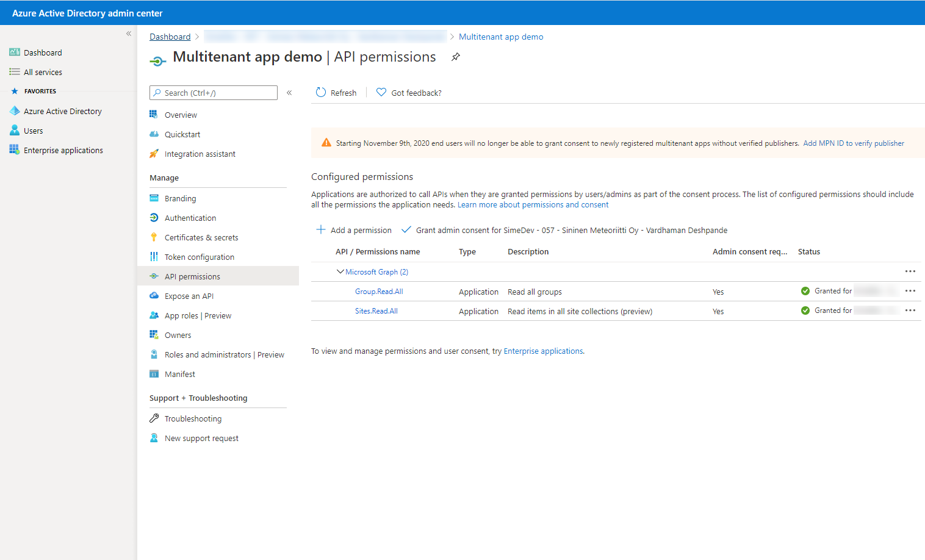Click the Certificates & secrets key icon
This screenshot has height=560, width=925.
pos(154,237)
